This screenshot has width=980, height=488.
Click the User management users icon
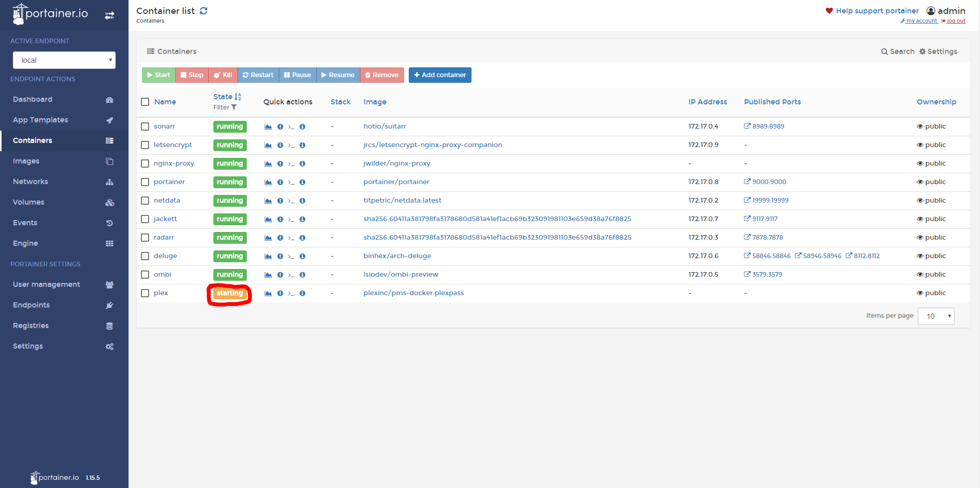[110, 285]
